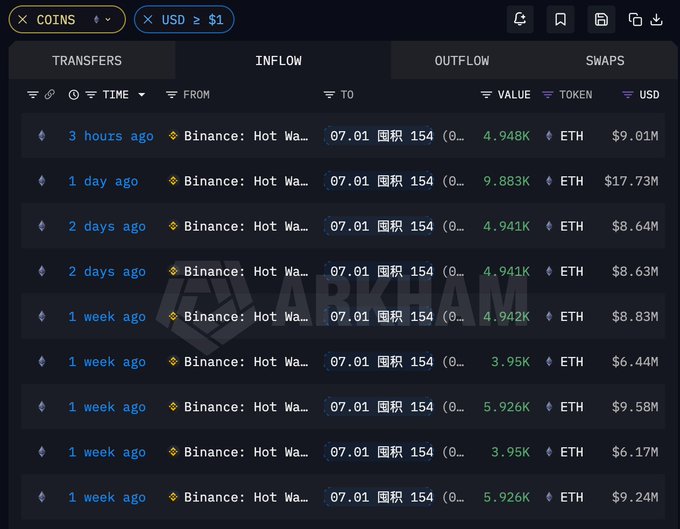The height and width of the screenshot is (529, 680).
Task: Click the USD ≥ $1 filter chip
Action: [184, 20]
